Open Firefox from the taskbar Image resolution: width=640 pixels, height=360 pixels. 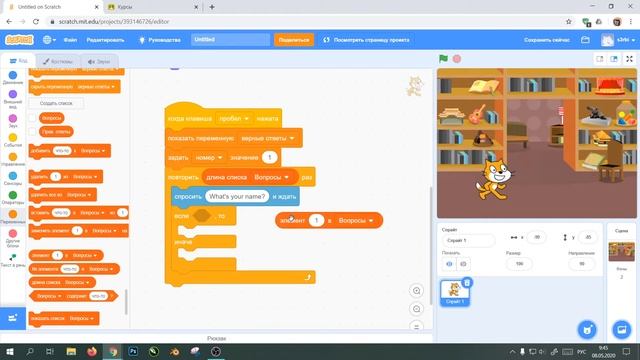pos(92,351)
